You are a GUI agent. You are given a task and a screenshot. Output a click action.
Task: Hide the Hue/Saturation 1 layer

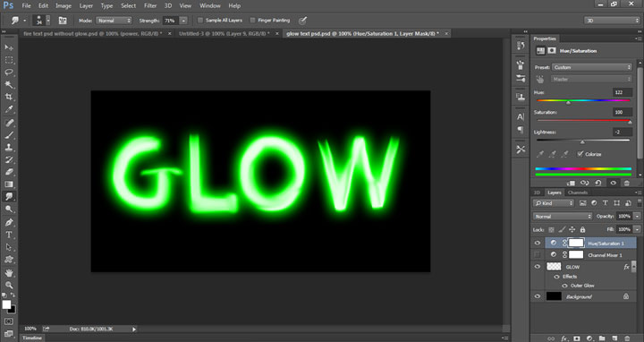(x=538, y=243)
